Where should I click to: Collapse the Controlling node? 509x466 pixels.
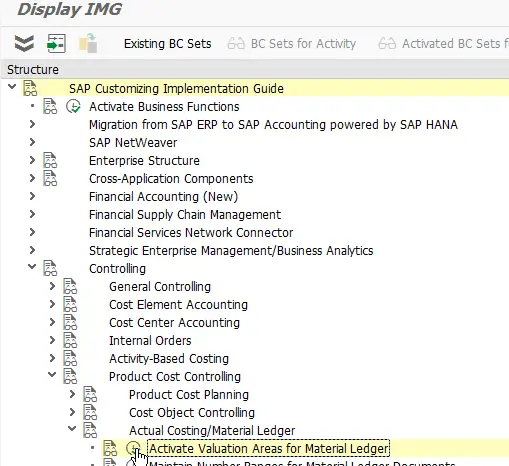click(32, 267)
